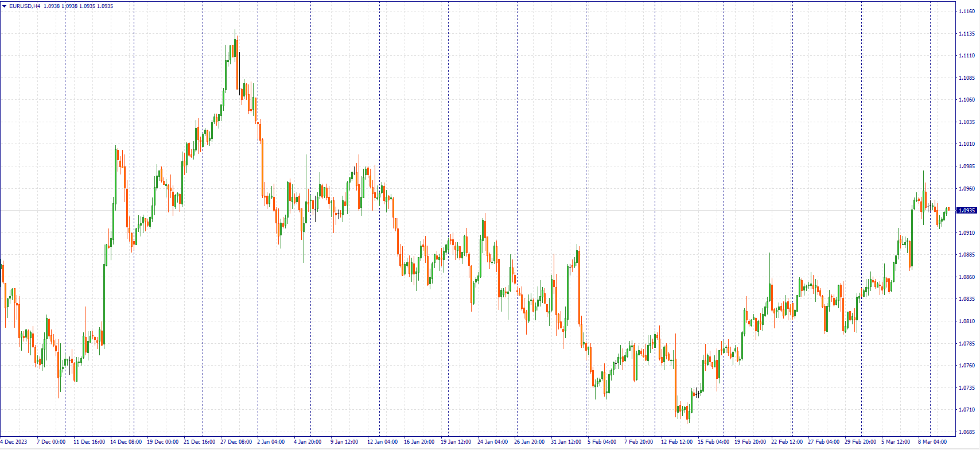Viewport: 980px width, 450px height.
Task: Click the 1.0685 bottom price label
Action: click(966, 432)
